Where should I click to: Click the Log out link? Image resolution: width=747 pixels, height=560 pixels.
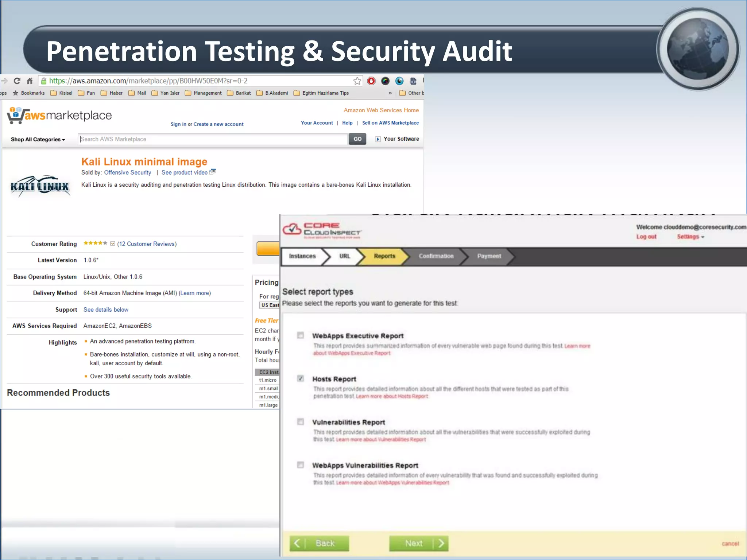coord(646,237)
